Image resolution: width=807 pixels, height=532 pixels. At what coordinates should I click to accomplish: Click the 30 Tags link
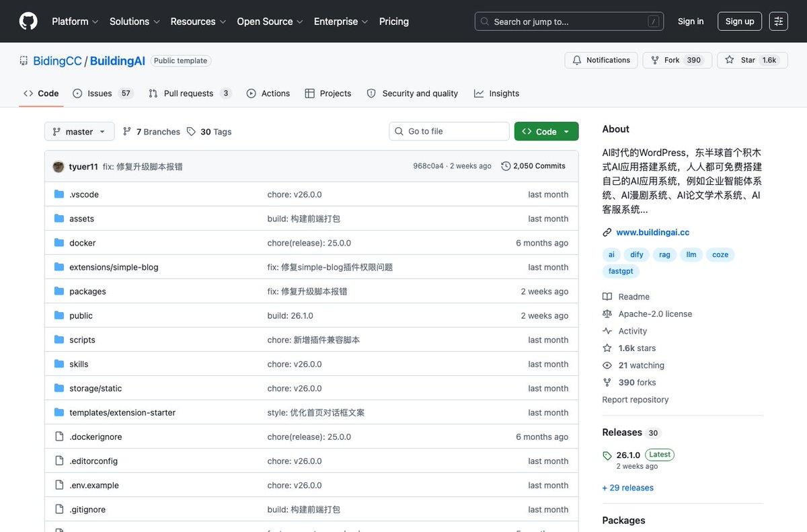(x=209, y=132)
